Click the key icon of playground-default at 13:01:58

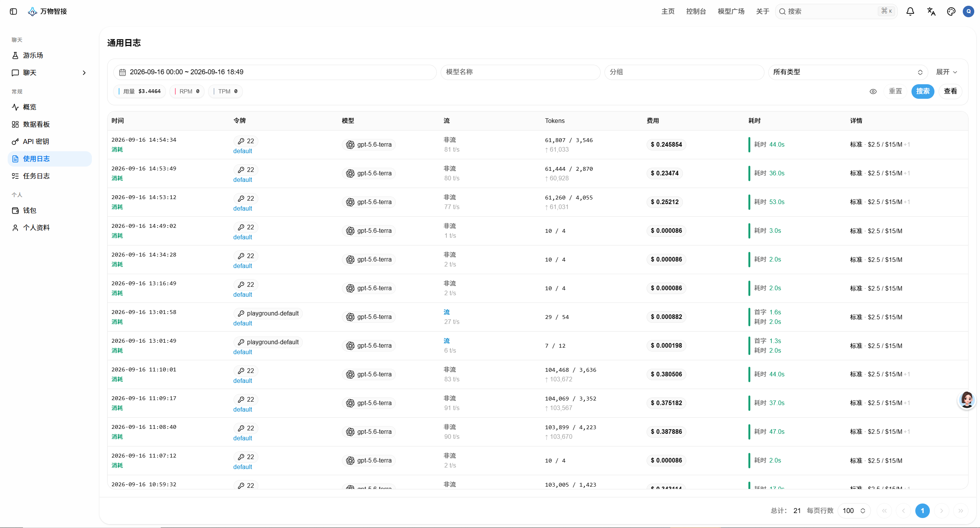(x=241, y=314)
